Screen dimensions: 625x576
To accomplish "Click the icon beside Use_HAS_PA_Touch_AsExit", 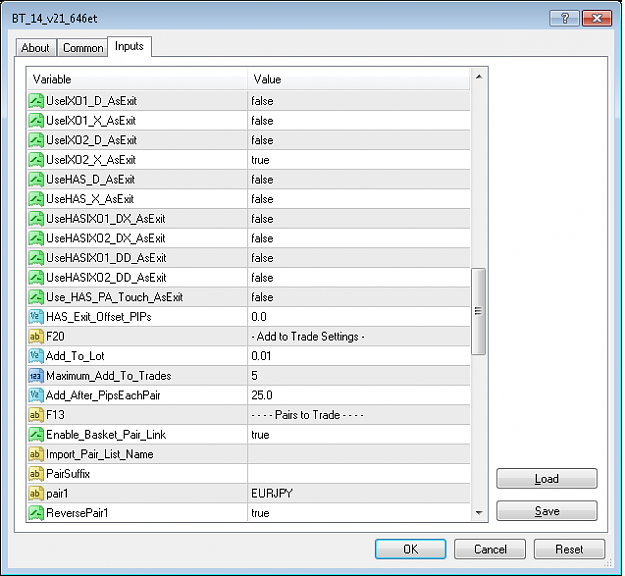I will (x=36, y=297).
